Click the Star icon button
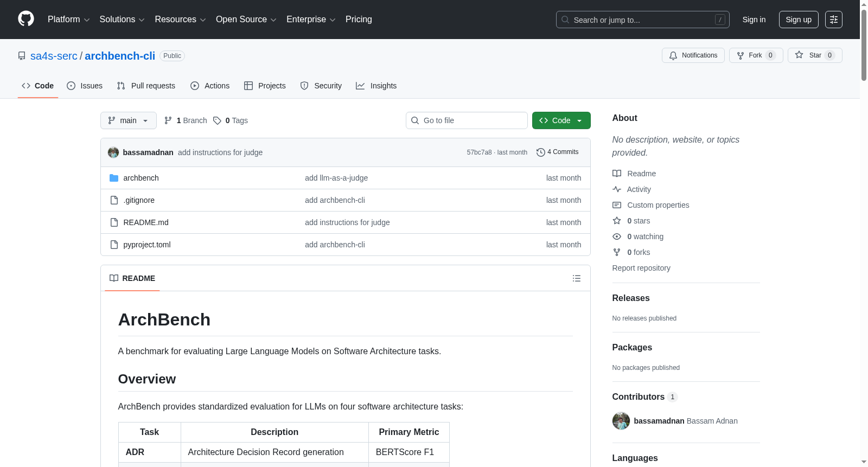Viewport: 868px width, 467px height. pyautogui.click(x=799, y=55)
